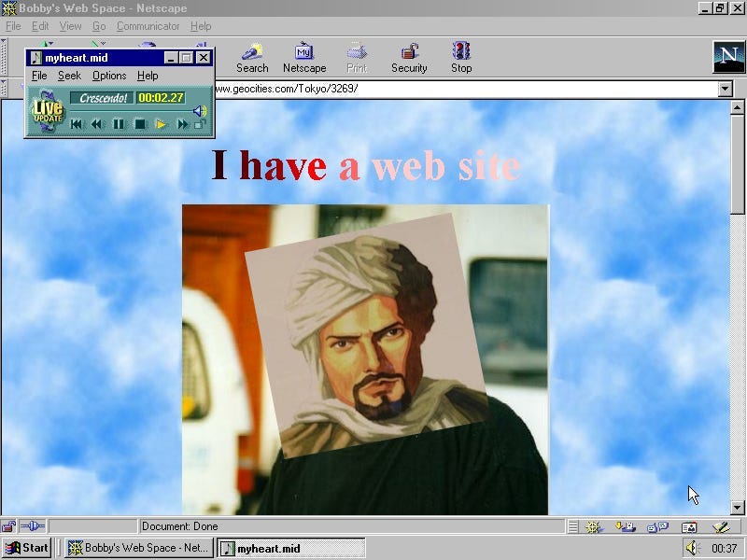
Task: Click the Windows Start button
Action: coord(27,548)
